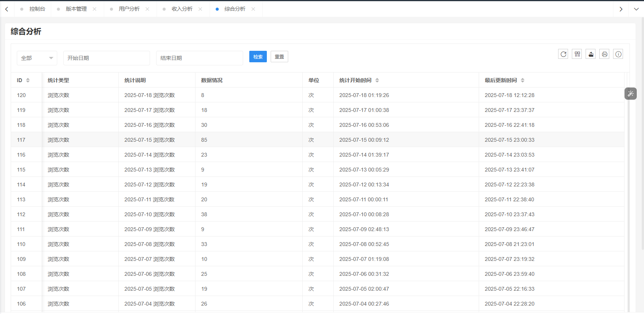Click start time 2025-07-05 02:00:47
Screen dimensions: 644x314
coord(364,289)
